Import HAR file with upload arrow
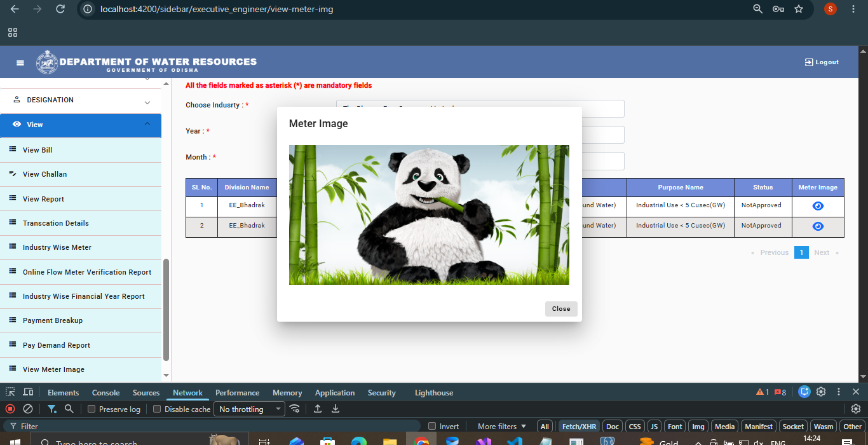The height and width of the screenshot is (445, 868). coord(318,409)
